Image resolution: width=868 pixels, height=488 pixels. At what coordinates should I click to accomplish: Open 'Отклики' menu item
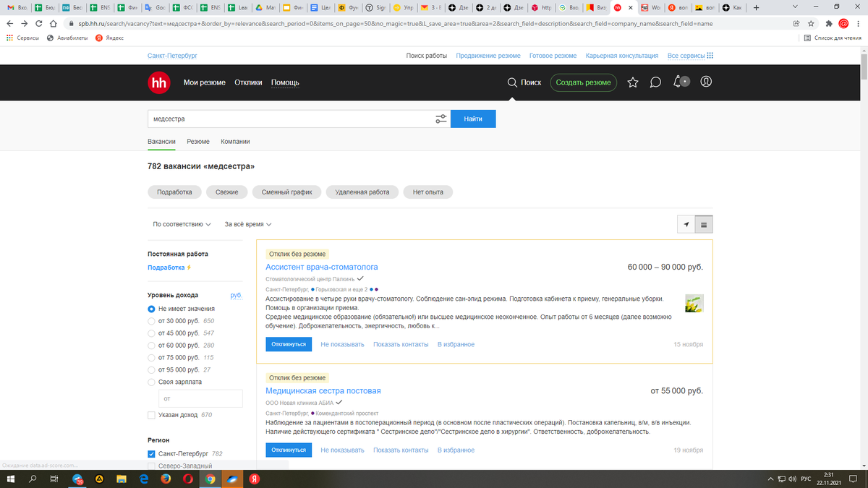(x=248, y=82)
